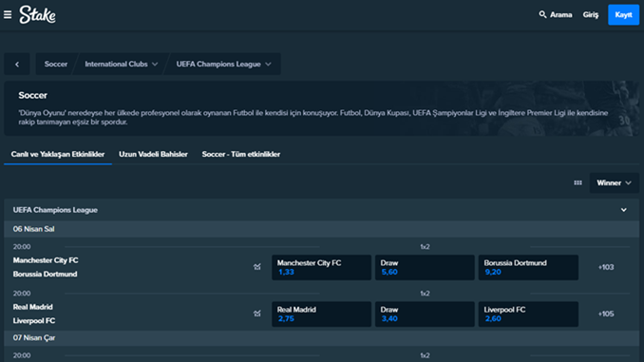Expand the International Clubs dropdown
The height and width of the screenshot is (362, 644).
[x=122, y=64]
